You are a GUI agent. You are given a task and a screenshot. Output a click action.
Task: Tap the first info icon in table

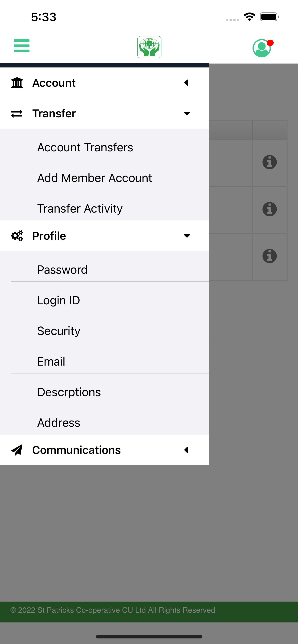pyautogui.click(x=269, y=162)
